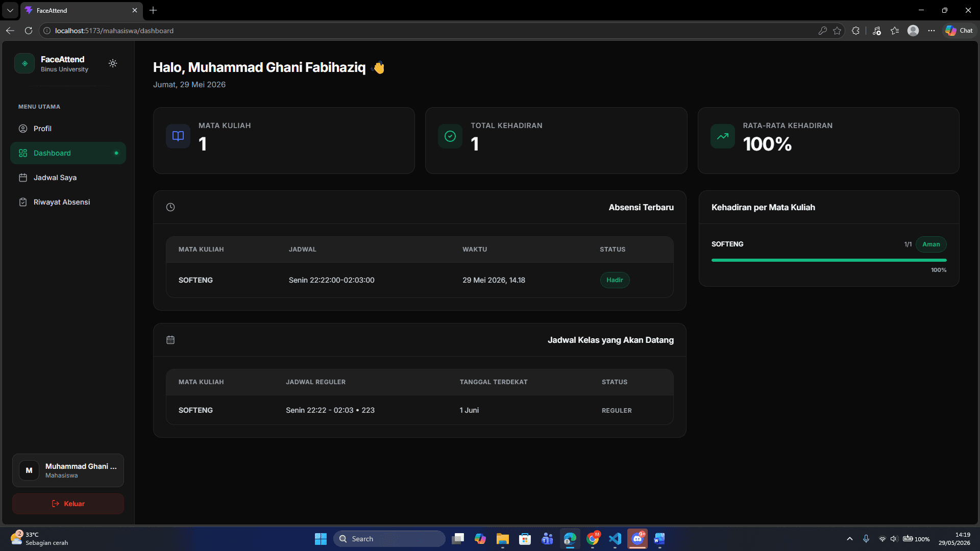
Task: Open Jadwal Saya page
Action: 68,178
